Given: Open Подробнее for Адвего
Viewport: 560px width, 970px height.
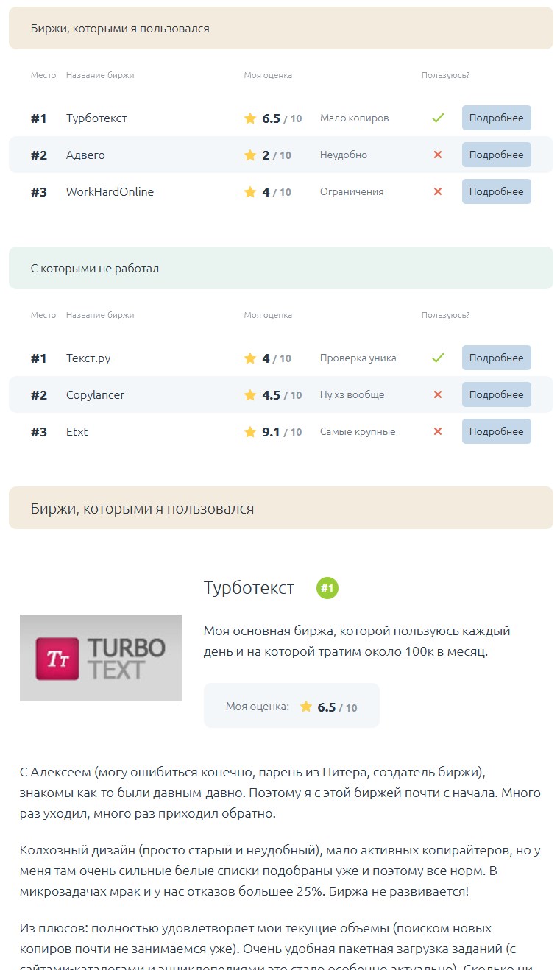Looking at the screenshot, I should tap(496, 155).
